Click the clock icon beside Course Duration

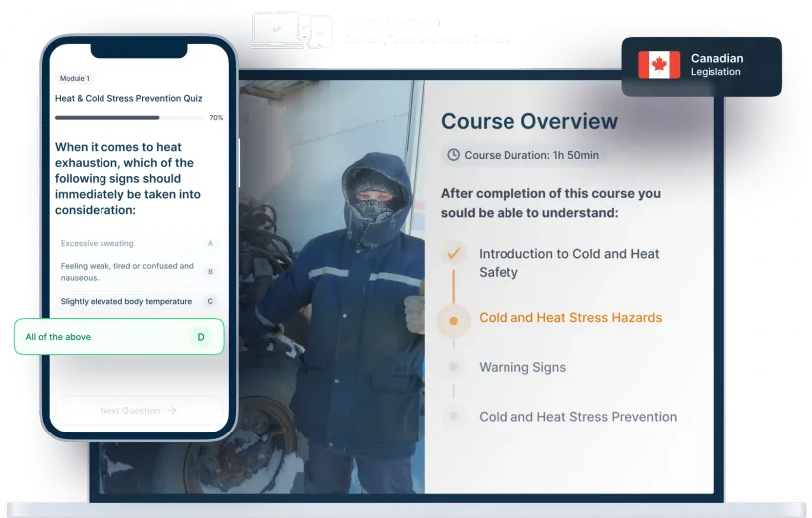coord(453,155)
